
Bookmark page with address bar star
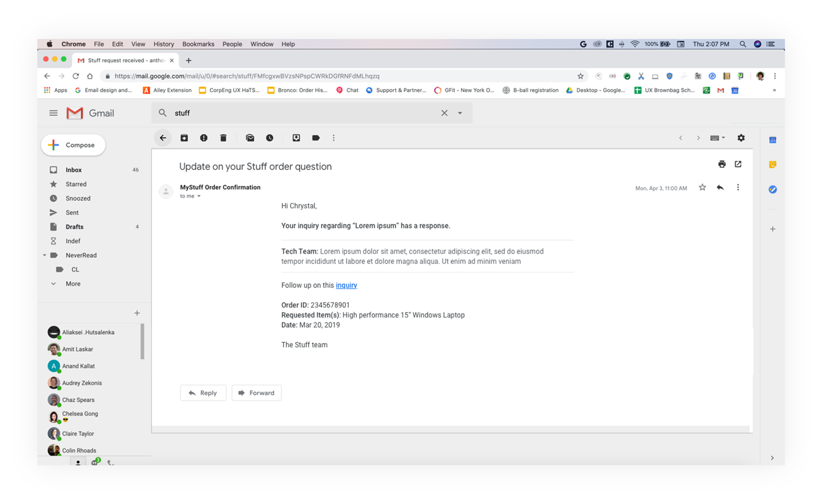580,76
